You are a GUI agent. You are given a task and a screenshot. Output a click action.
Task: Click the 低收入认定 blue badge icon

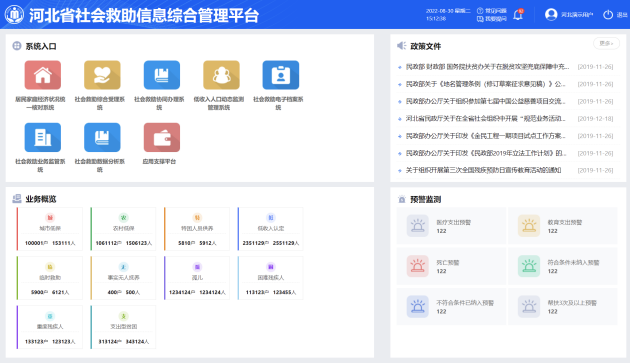[x=271, y=217]
